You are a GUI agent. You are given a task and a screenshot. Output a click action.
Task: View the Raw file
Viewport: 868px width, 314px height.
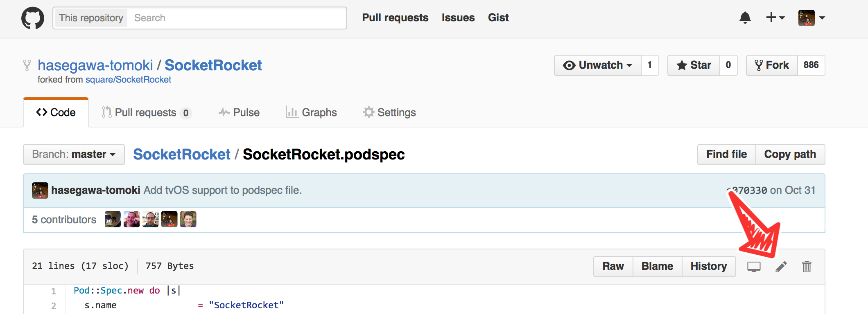613,267
